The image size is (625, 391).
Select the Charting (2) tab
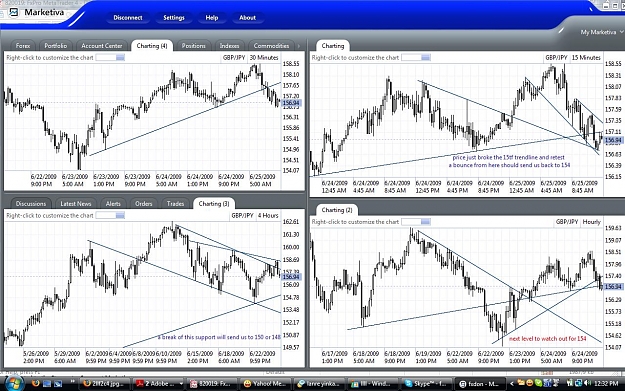coord(337,210)
